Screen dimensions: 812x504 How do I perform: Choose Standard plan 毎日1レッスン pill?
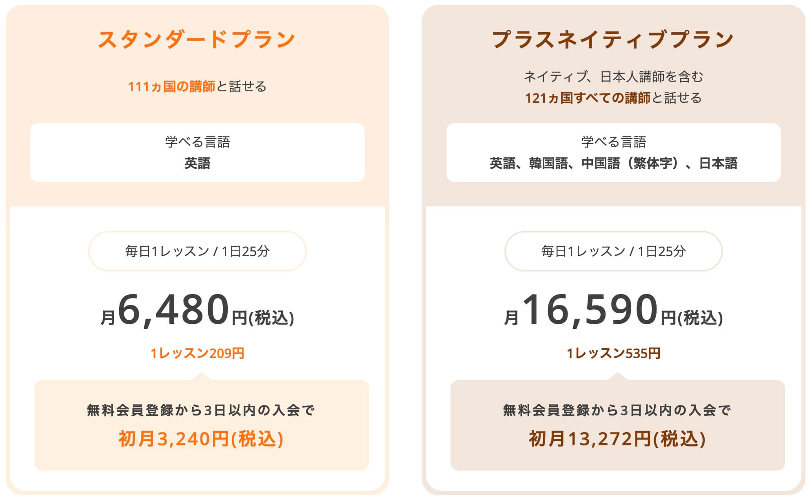[197, 251]
